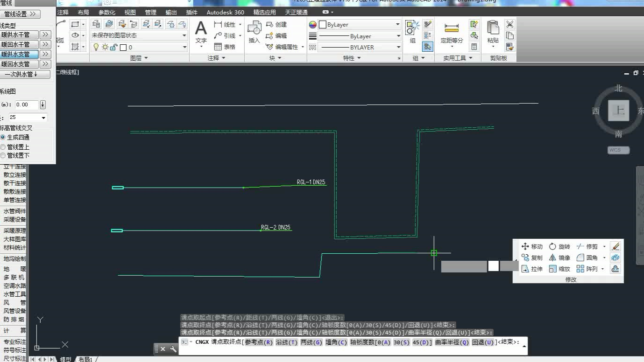Image resolution: width=644 pixels, height=362 pixels.
Task: Click the Layer Previous icon
Action: point(134,24)
